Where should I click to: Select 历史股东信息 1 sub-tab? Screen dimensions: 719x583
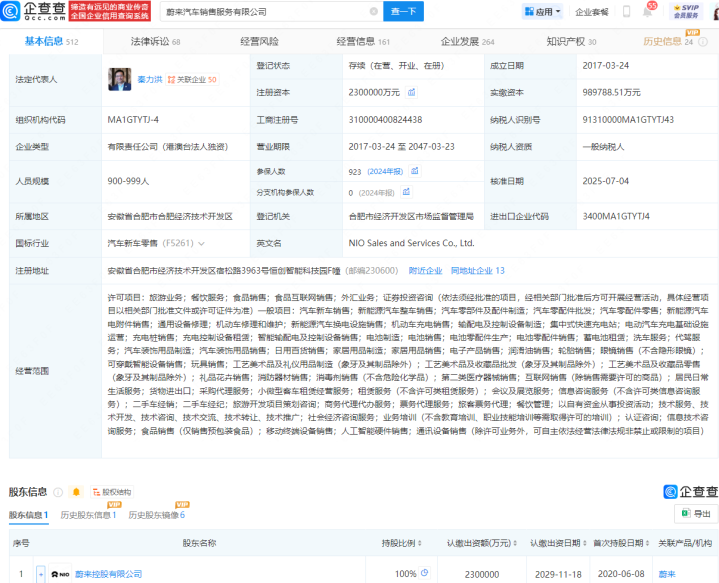point(88,515)
